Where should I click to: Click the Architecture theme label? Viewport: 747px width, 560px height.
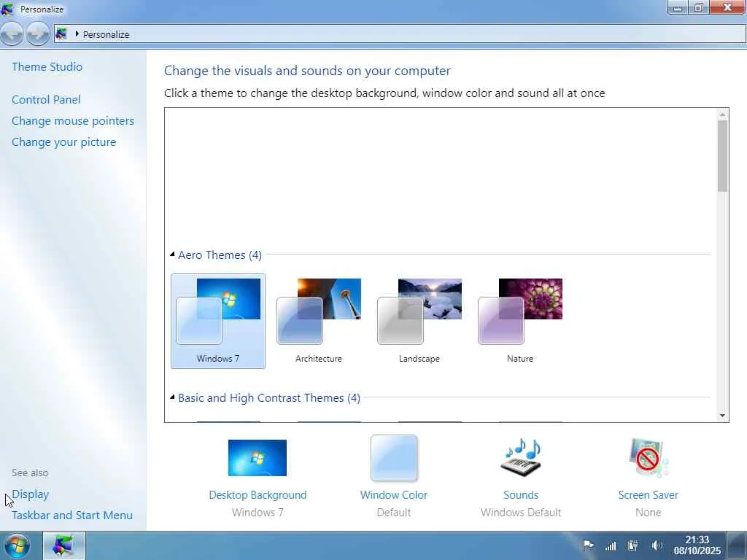coord(319,359)
